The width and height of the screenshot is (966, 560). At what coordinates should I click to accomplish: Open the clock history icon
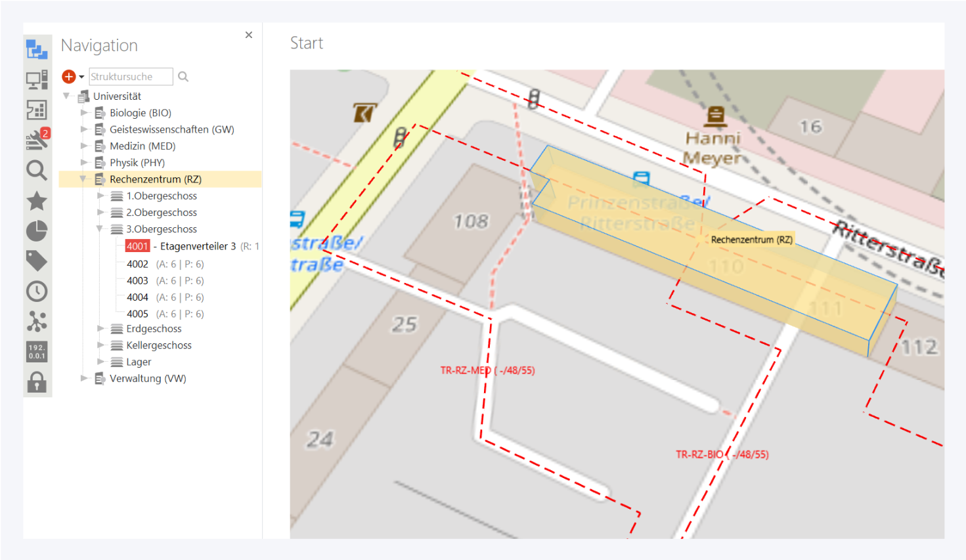pyautogui.click(x=37, y=291)
